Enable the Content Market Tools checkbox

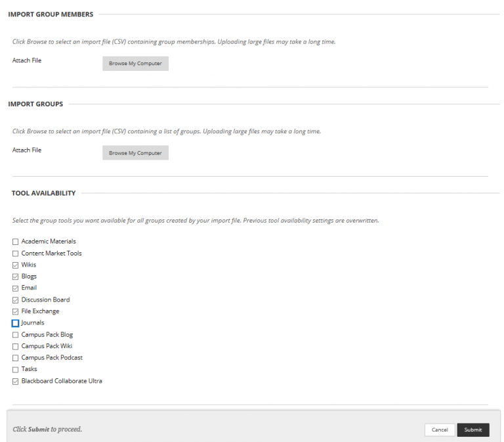[16, 254]
